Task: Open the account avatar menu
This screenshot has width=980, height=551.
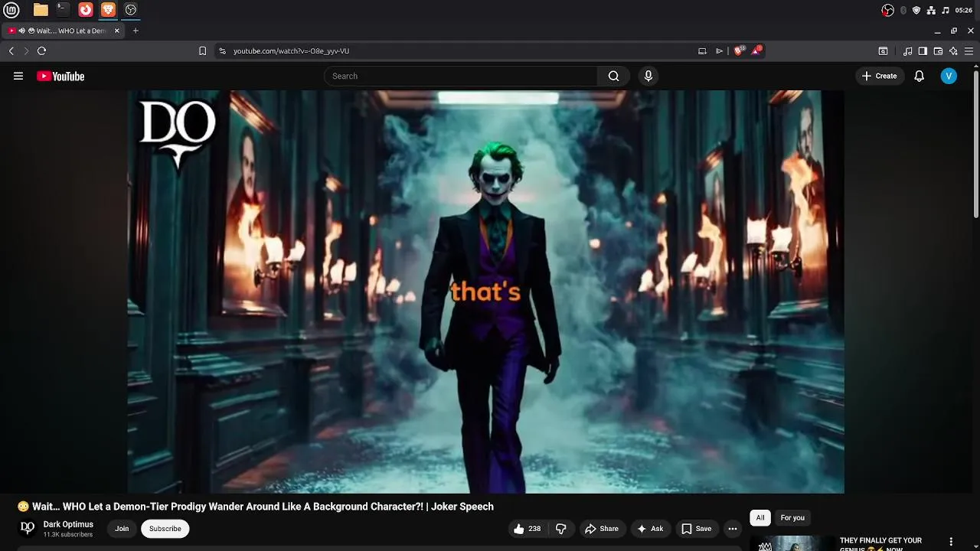Action: point(949,76)
